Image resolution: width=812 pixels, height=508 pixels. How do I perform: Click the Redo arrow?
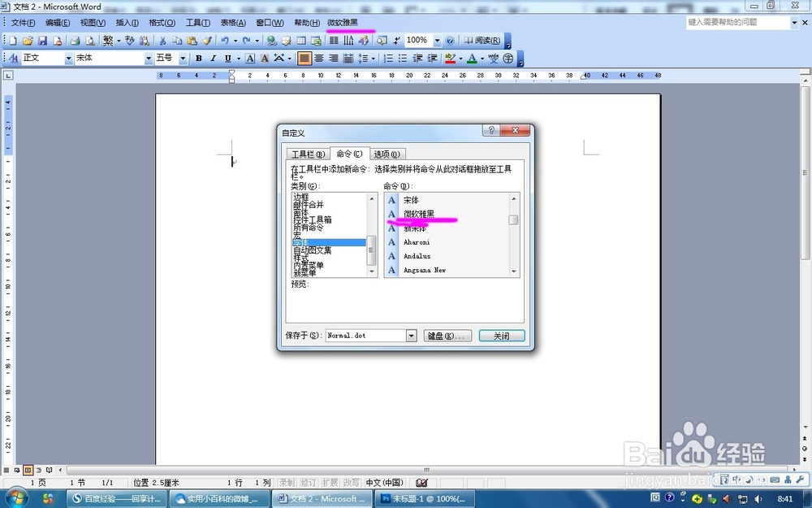tap(247, 41)
